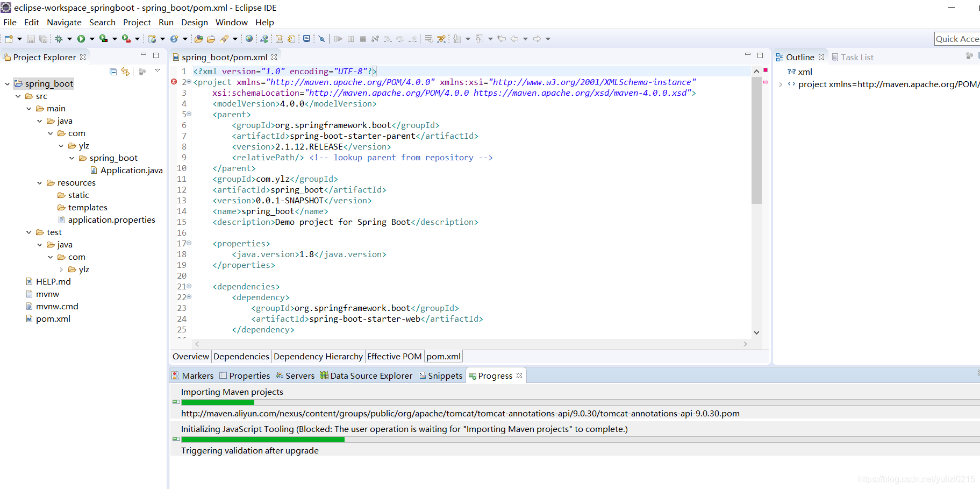Toggle Skip All Breakpoints icon
This screenshot has width=980, height=489.
(321, 39)
